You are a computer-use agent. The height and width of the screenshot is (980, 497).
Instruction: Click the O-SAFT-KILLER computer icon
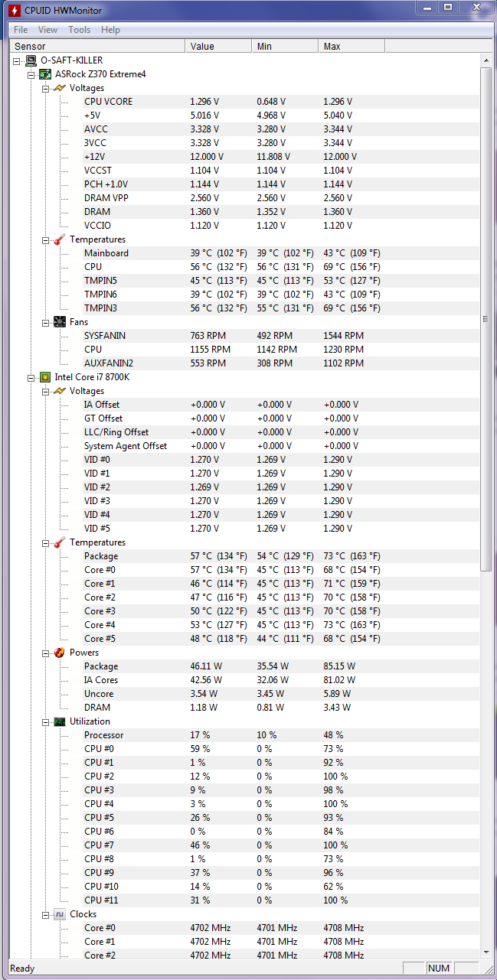(31, 60)
